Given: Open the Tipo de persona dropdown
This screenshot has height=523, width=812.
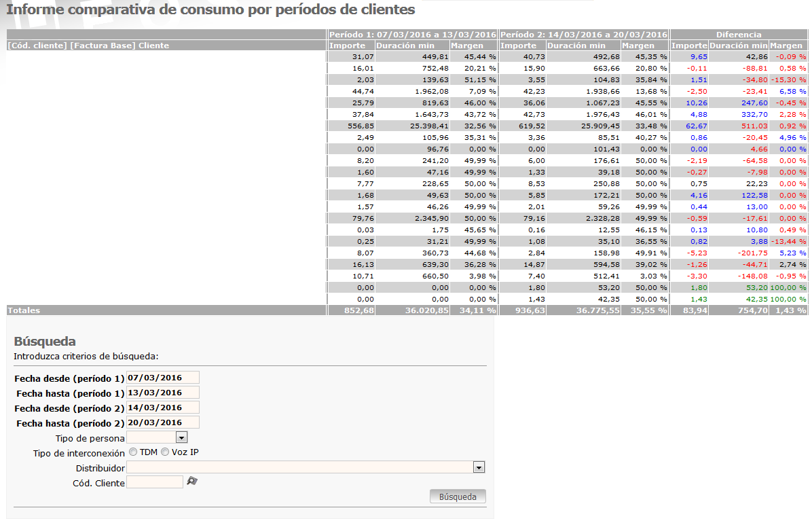Looking at the screenshot, I should [x=157, y=437].
